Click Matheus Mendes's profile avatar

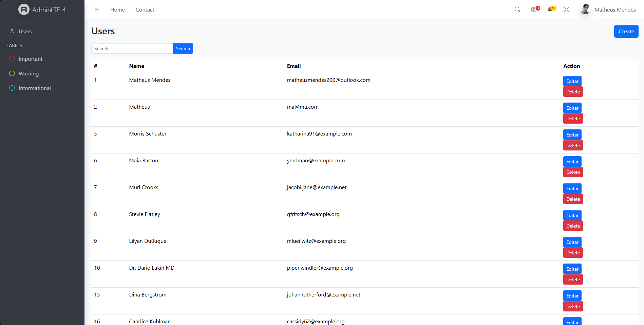pyautogui.click(x=585, y=9)
